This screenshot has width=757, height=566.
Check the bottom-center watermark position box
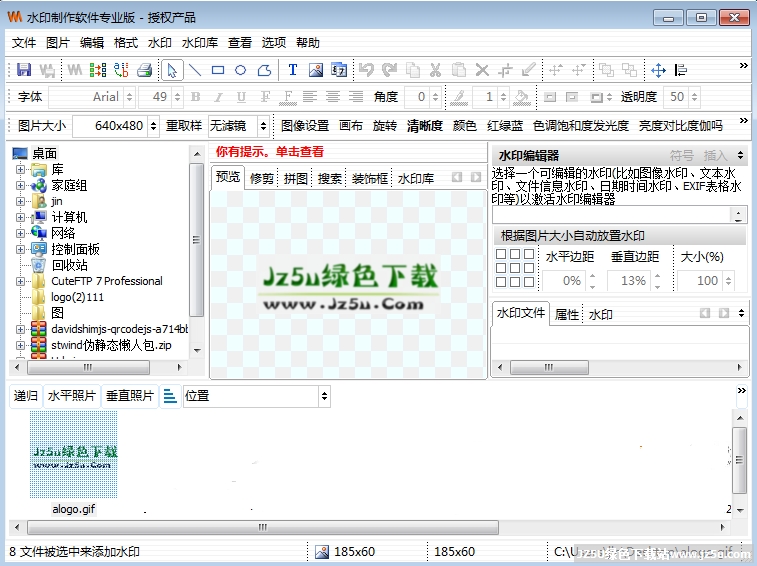(x=515, y=282)
